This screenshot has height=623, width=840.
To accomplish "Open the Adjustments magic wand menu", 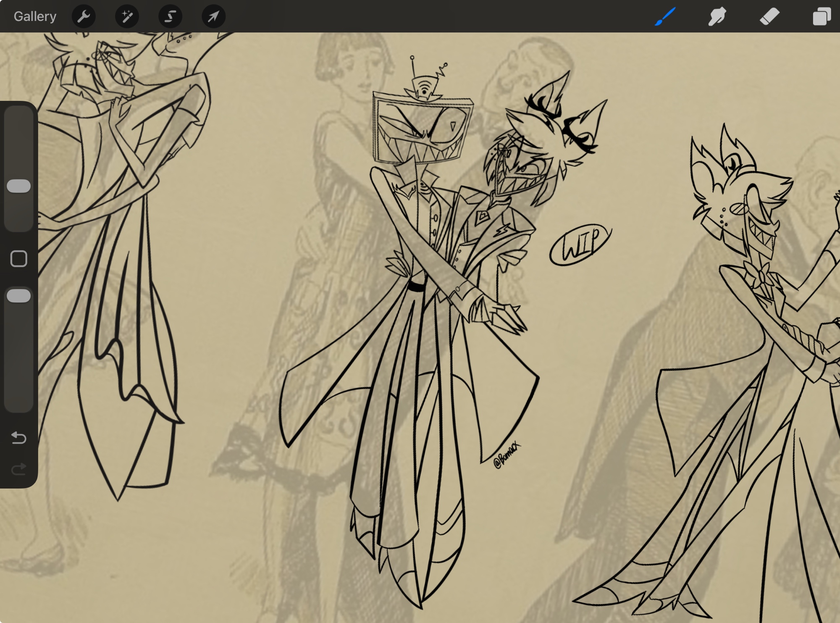I will pyautogui.click(x=127, y=16).
